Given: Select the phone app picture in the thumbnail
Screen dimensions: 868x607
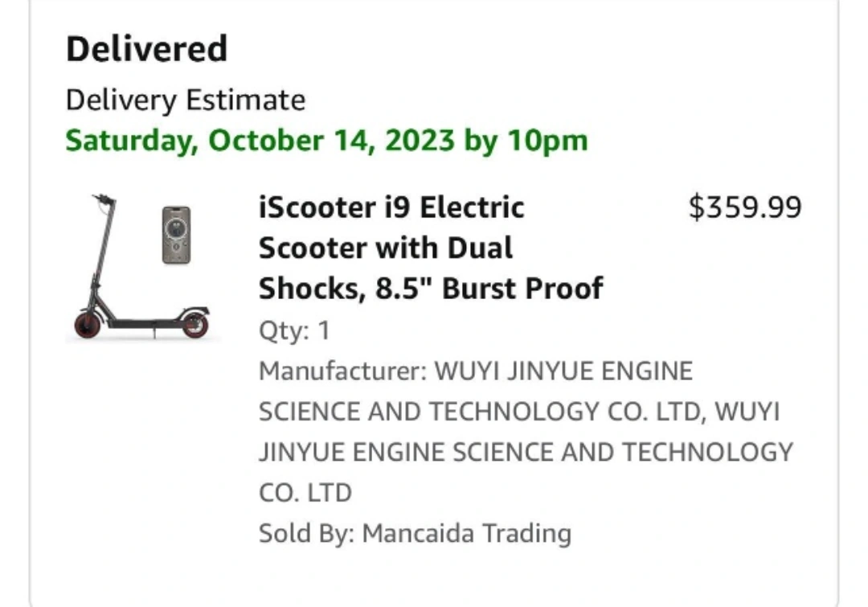Looking at the screenshot, I should click(x=177, y=235).
